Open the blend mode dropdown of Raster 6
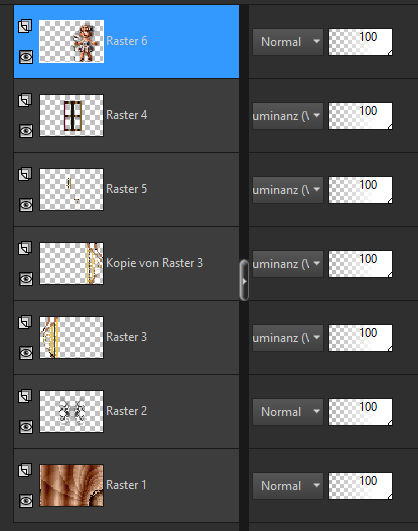This screenshot has height=531, width=418. pyautogui.click(x=288, y=42)
